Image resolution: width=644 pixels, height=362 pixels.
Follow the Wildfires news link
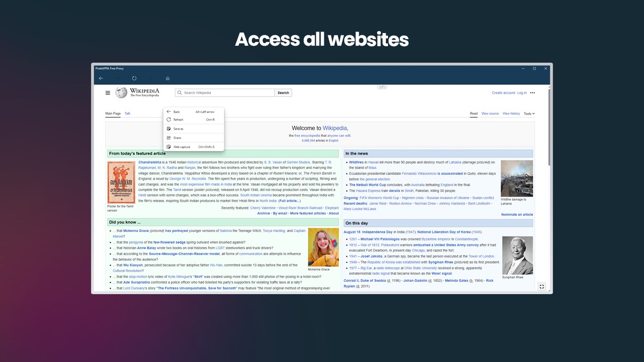(x=356, y=162)
